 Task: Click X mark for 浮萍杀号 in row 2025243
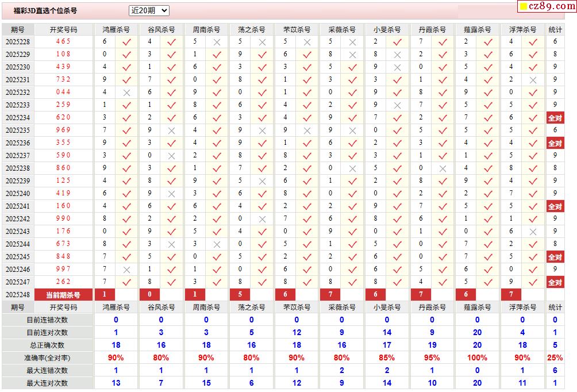533,232
